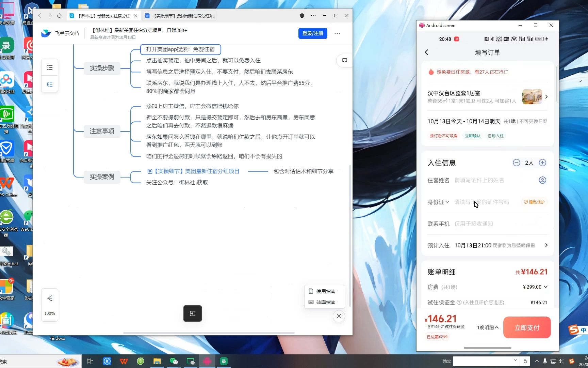588x368 pixels.
Task: Click the ID number input field
Action: [x=487, y=202]
